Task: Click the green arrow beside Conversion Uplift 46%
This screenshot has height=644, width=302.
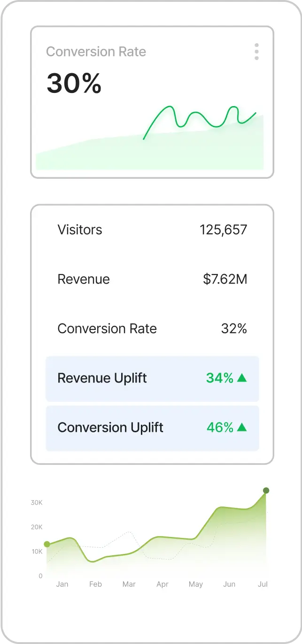Action: (242, 427)
